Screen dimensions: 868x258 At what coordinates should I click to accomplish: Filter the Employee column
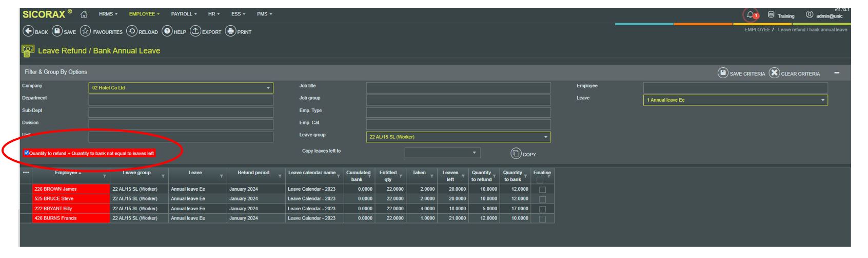click(x=105, y=176)
